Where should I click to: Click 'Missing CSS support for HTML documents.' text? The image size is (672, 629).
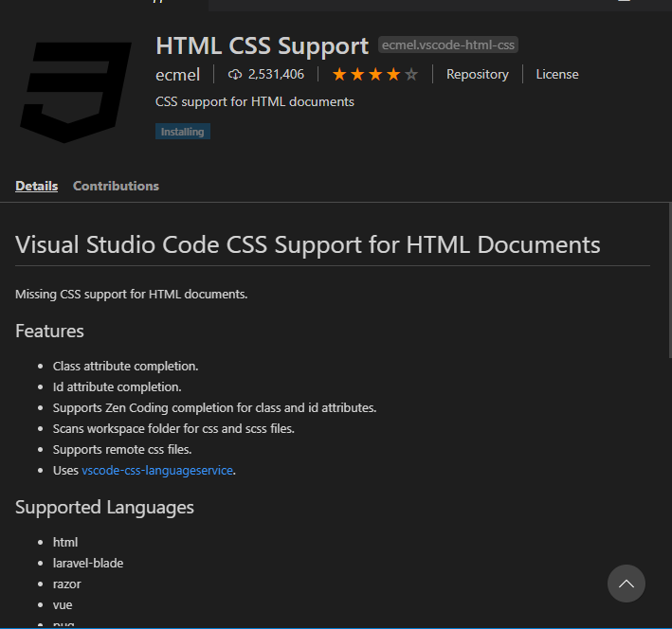pos(131,295)
